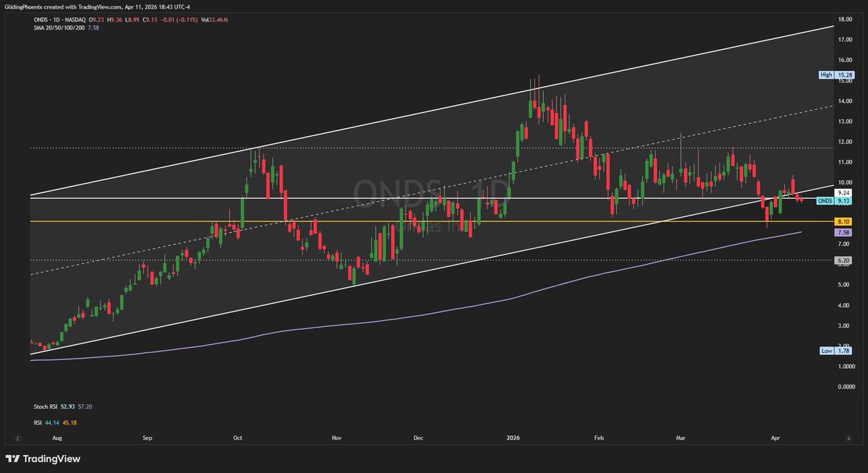
Task: Click the yellow 8.10 price label
Action: click(x=843, y=223)
